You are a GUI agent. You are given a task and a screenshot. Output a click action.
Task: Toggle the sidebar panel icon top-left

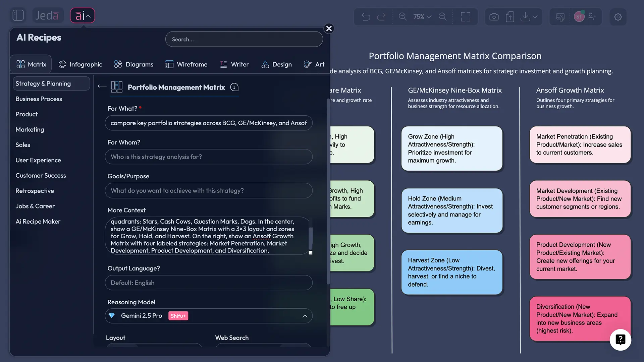click(18, 15)
